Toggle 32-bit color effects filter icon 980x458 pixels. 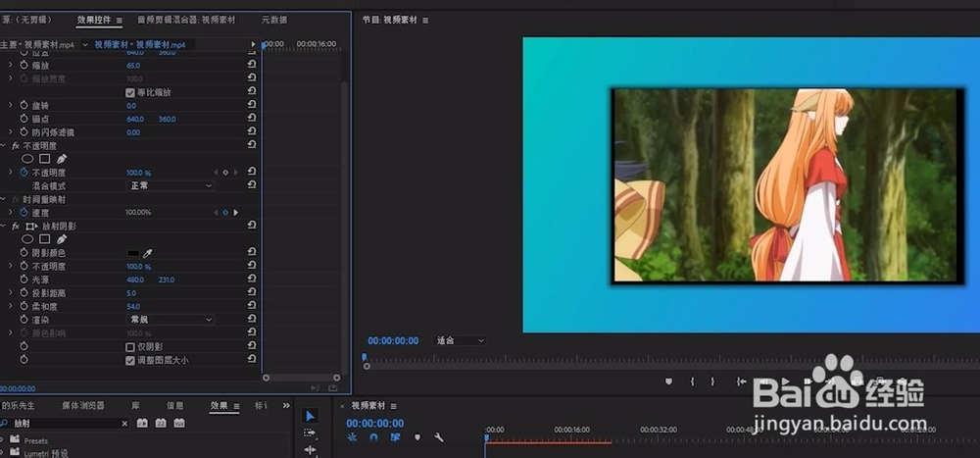[x=161, y=423]
